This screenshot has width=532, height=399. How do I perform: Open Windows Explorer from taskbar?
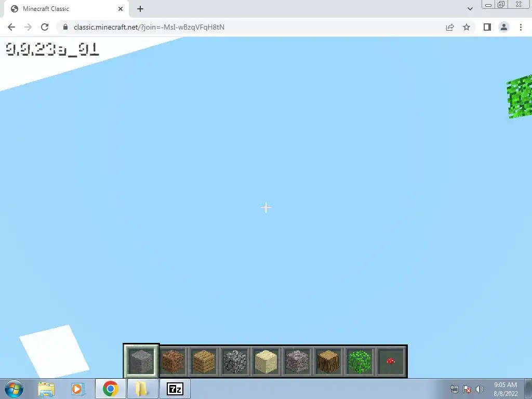pos(46,389)
